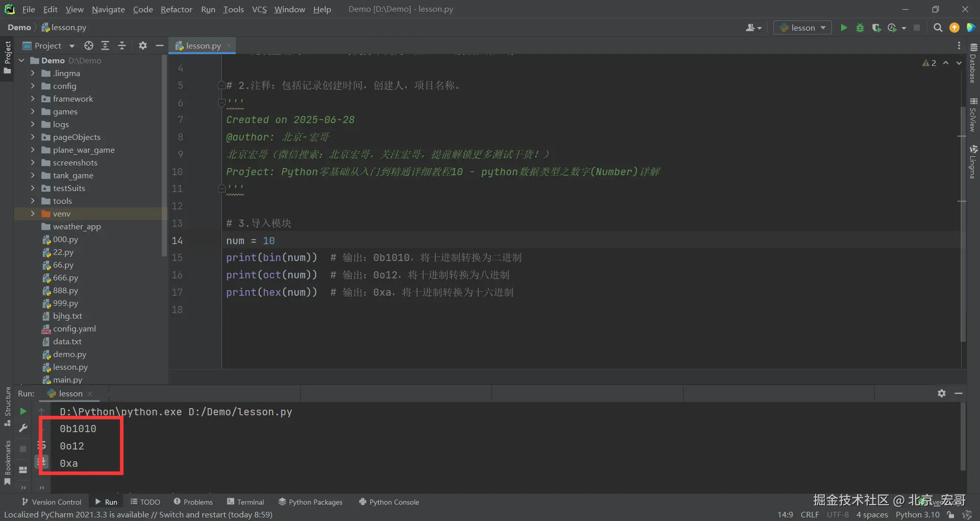Viewport: 980px width, 521px height.
Task: Open the Tools menu
Action: (x=233, y=9)
